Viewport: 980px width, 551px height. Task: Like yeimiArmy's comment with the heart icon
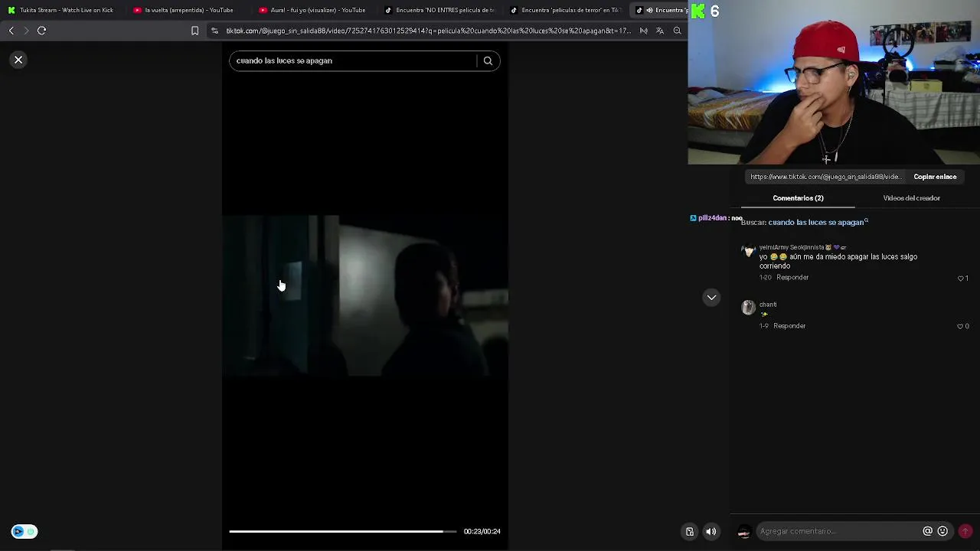[961, 279]
